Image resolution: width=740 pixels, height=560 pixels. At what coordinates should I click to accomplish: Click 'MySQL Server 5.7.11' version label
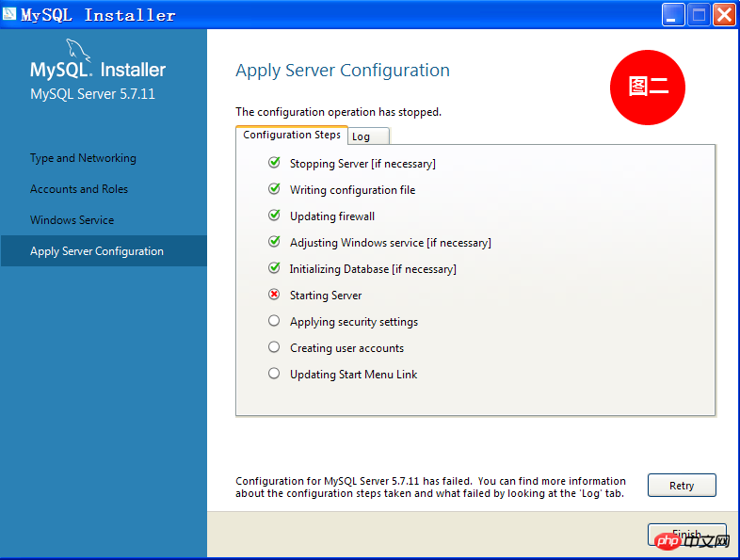click(92, 94)
